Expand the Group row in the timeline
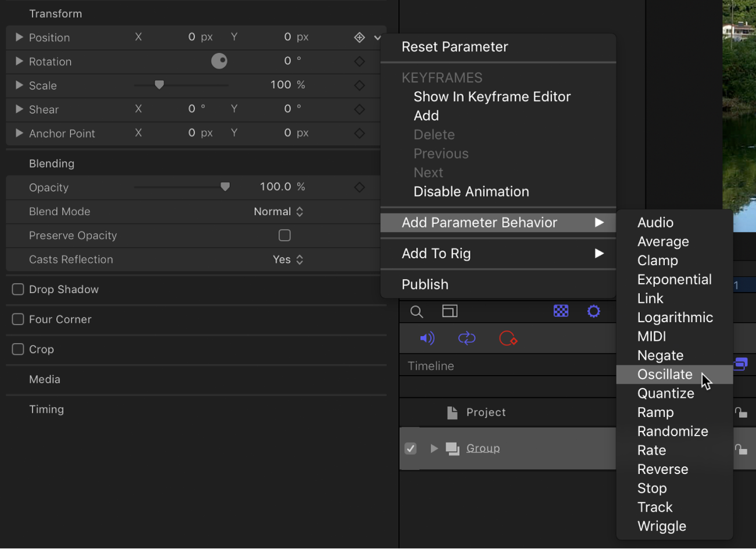This screenshot has height=549, width=756. tap(434, 448)
